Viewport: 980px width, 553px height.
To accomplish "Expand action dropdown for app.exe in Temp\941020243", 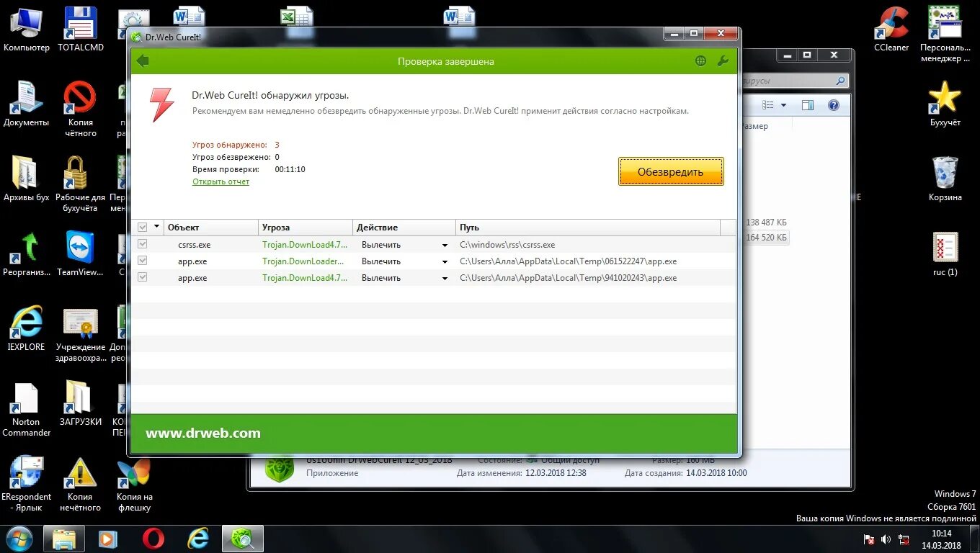I will click(445, 278).
